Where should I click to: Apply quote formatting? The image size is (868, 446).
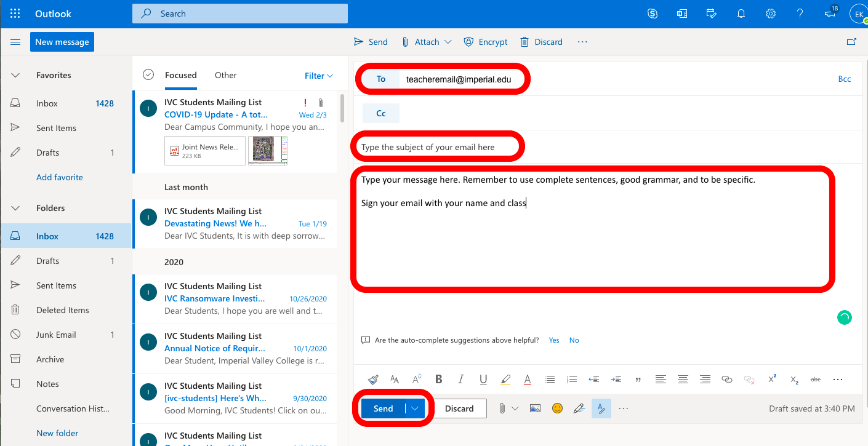(638, 380)
